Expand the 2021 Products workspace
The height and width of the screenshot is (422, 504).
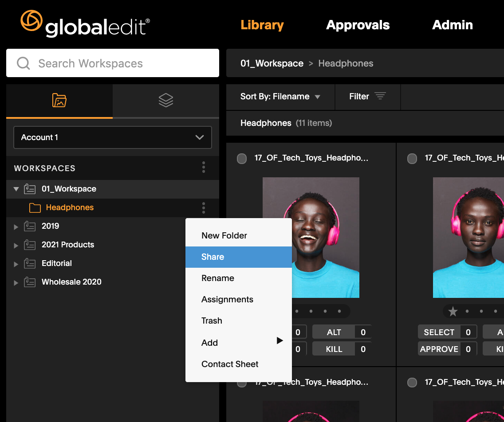point(16,246)
